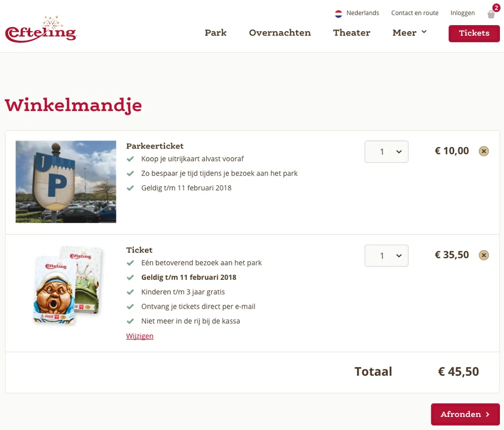The width and height of the screenshot is (504, 430).
Task: Open Contact en route
Action: coord(415,13)
